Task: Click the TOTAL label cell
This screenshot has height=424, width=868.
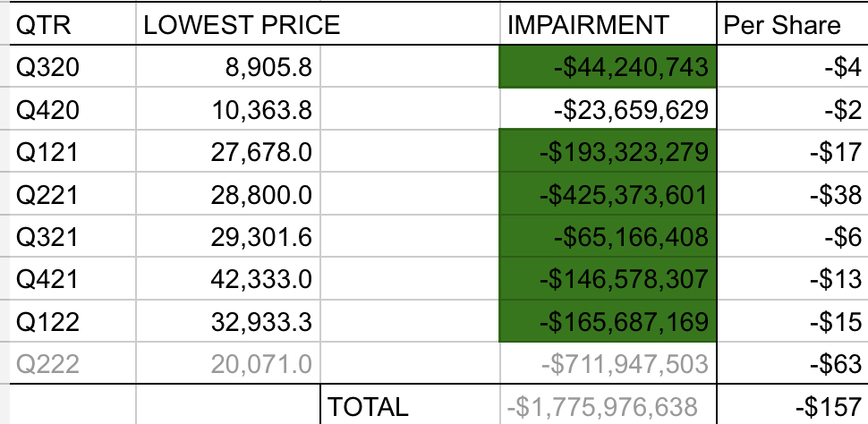Action: 410,404
